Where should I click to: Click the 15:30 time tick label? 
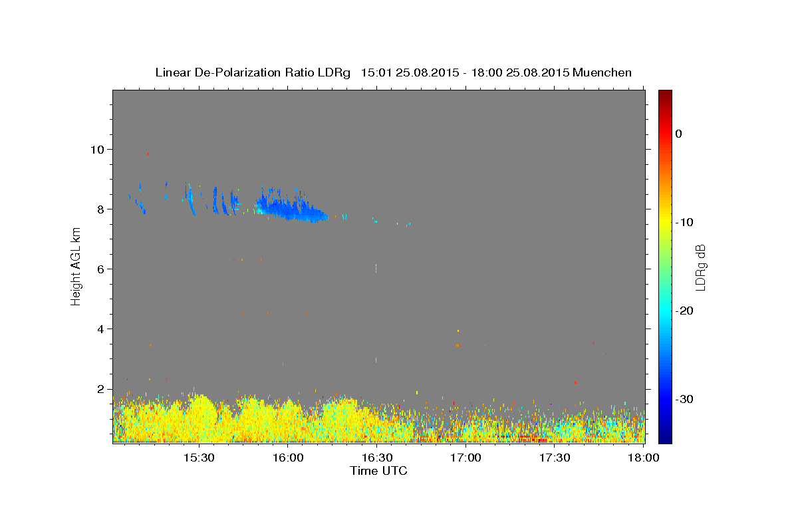pos(199,458)
